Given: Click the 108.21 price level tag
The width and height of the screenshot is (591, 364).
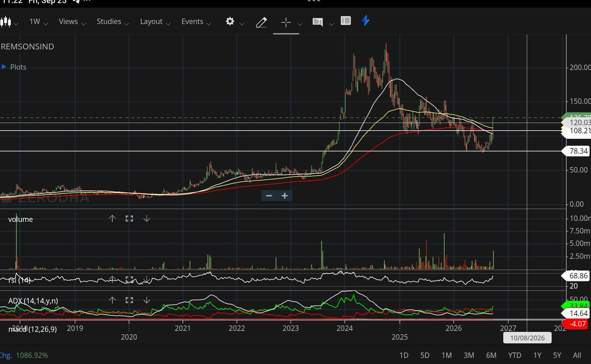Looking at the screenshot, I should coord(576,131).
